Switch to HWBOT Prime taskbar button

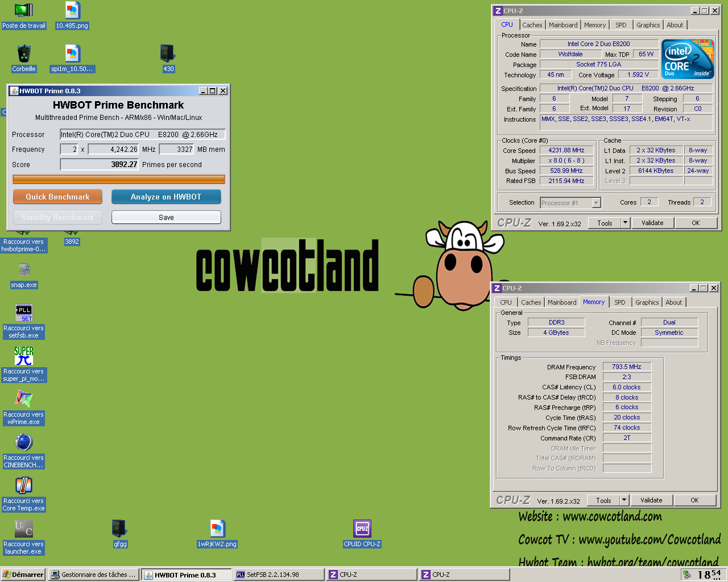pyautogui.click(x=187, y=575)
